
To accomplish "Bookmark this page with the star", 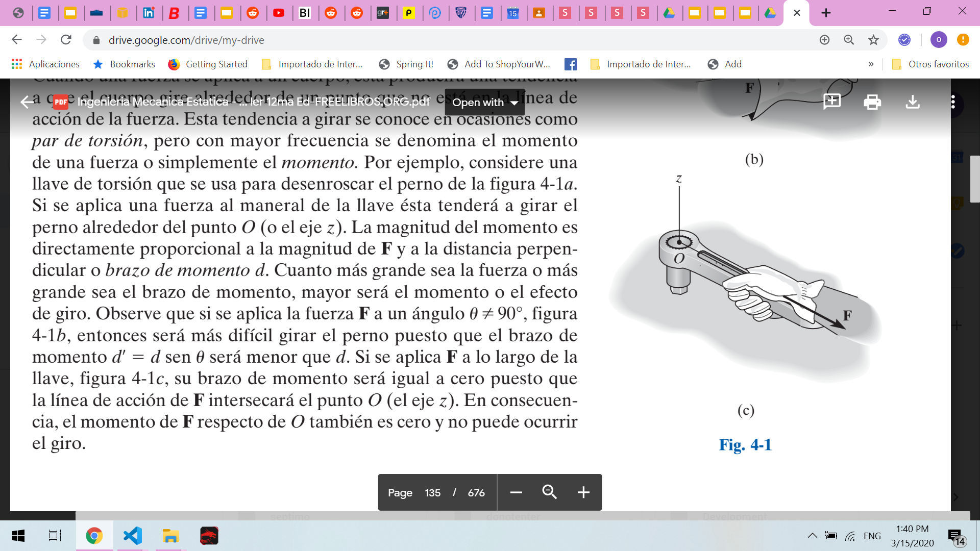I will pos(873,40).
